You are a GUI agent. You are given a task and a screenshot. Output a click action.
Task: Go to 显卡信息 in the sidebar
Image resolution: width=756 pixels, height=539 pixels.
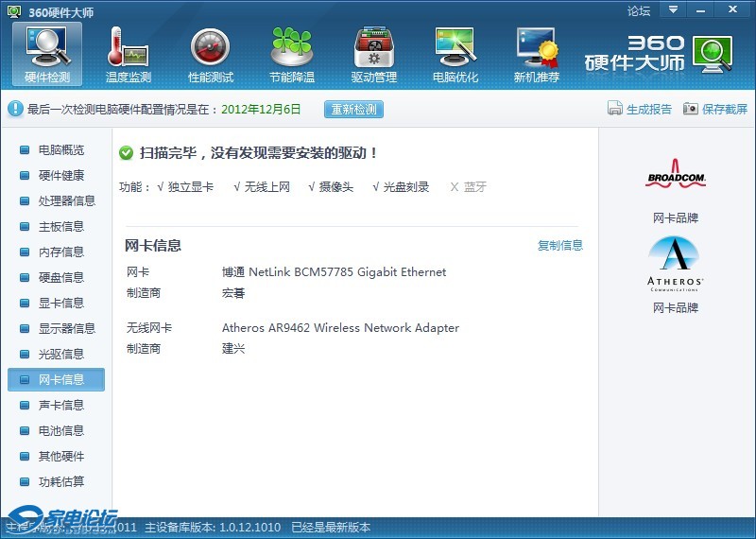(x=60, y=304)
